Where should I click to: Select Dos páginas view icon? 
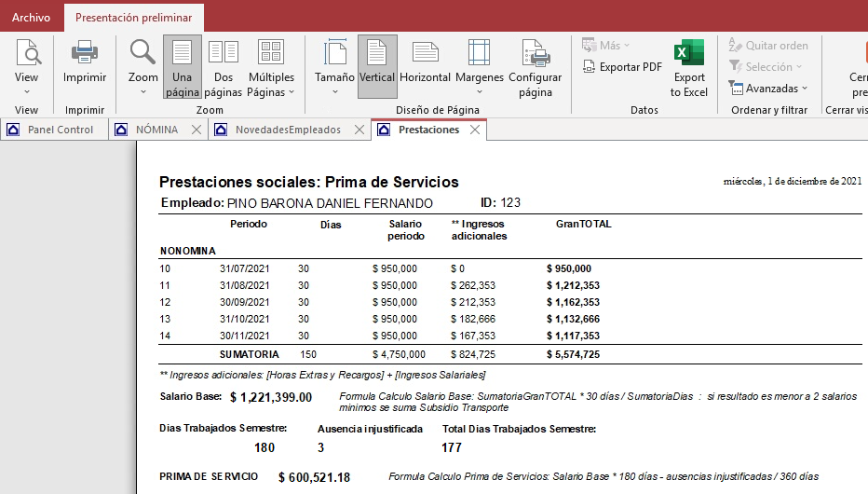click(x=224, y=52)
